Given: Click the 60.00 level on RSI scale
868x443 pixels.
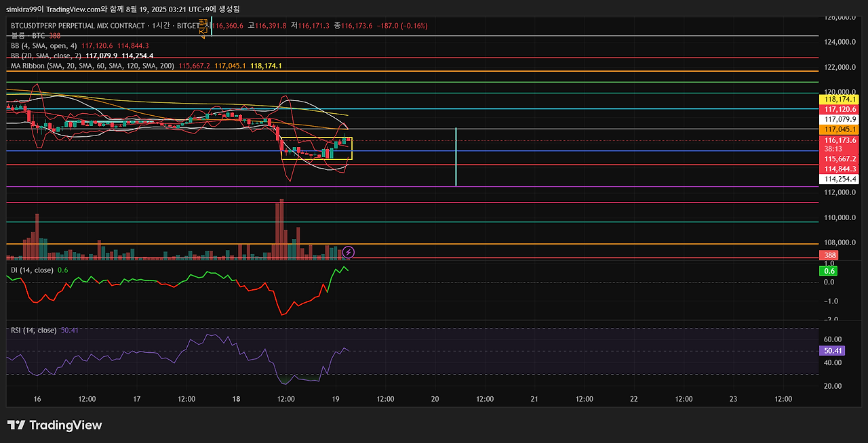Looking at the screenshot, I should click(x=833, y=339).
